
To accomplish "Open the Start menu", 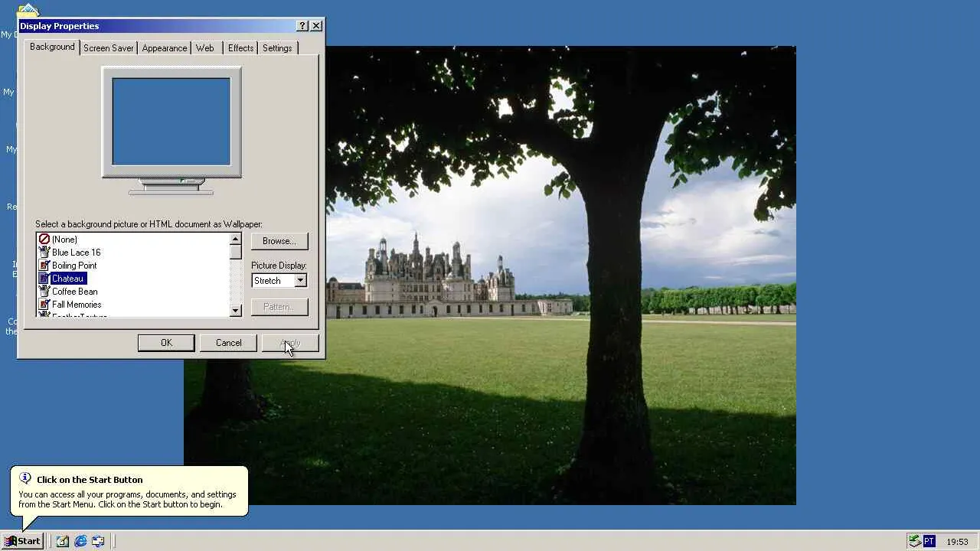I will [x=22, y=541].
